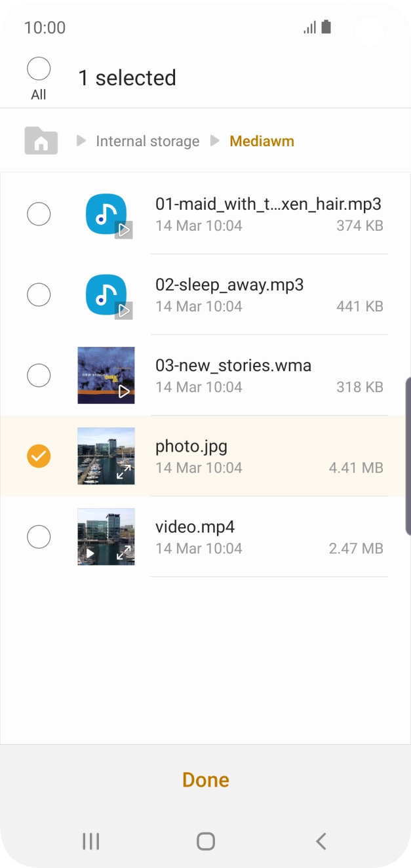Tap music icon of 01-maid_with mp3 file

pos(106,215)
